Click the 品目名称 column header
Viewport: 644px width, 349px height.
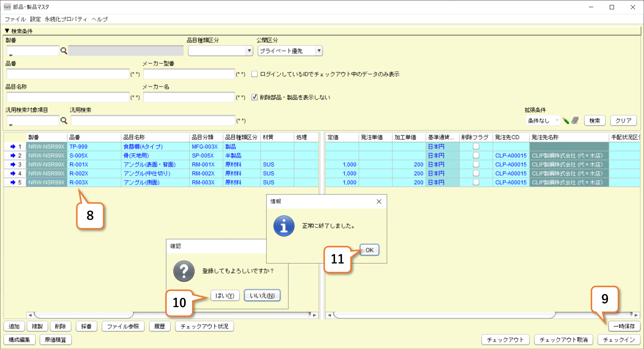click(x=155, y=137)
